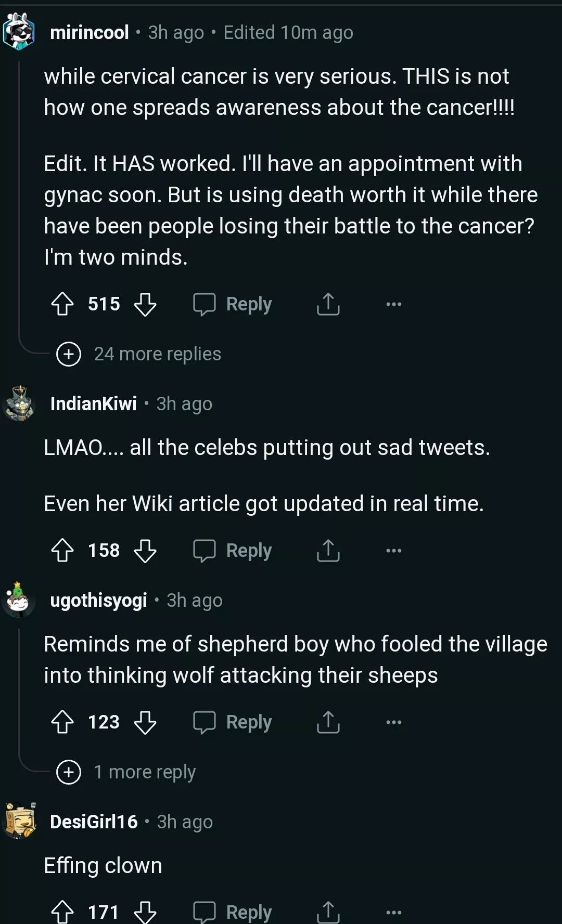This screenshot has height=924, width=562.
Task: Share IndianKiwi's comment via share icon
Action: 328,551
